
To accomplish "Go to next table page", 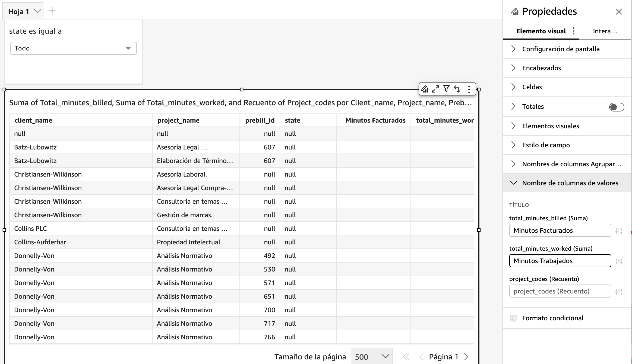I will (466, 357).
